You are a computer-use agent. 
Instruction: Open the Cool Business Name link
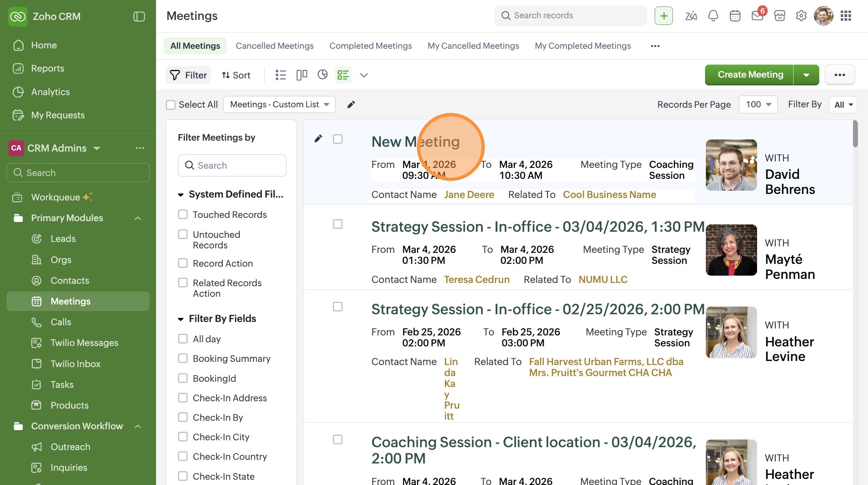click(x=609, y=195)
